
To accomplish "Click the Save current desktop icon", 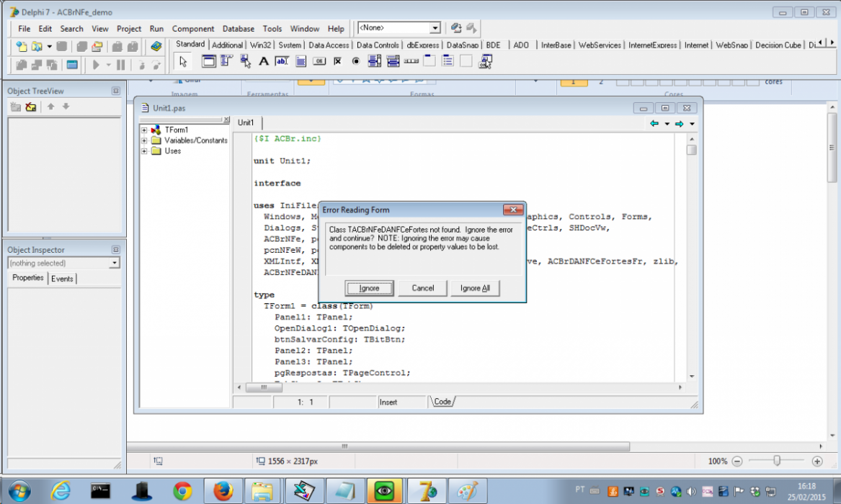I will click(x=456, y=28).
